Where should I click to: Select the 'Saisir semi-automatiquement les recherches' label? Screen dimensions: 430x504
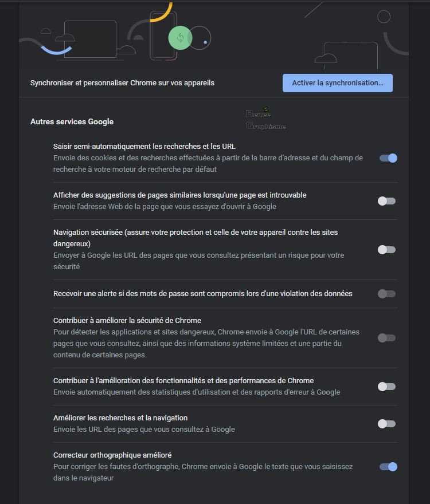pyautogui.click(x=144, y=147)
